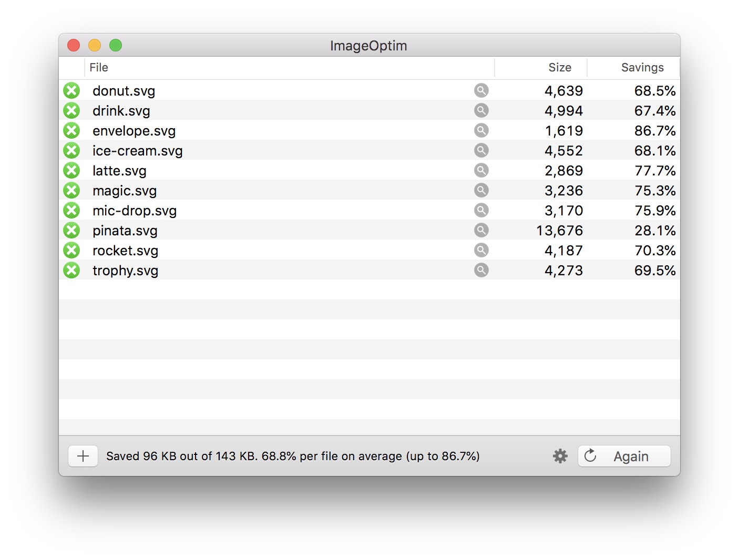Click the savings value 68.1%
Viewport: 739px width, 560px height.
[655, 151]
